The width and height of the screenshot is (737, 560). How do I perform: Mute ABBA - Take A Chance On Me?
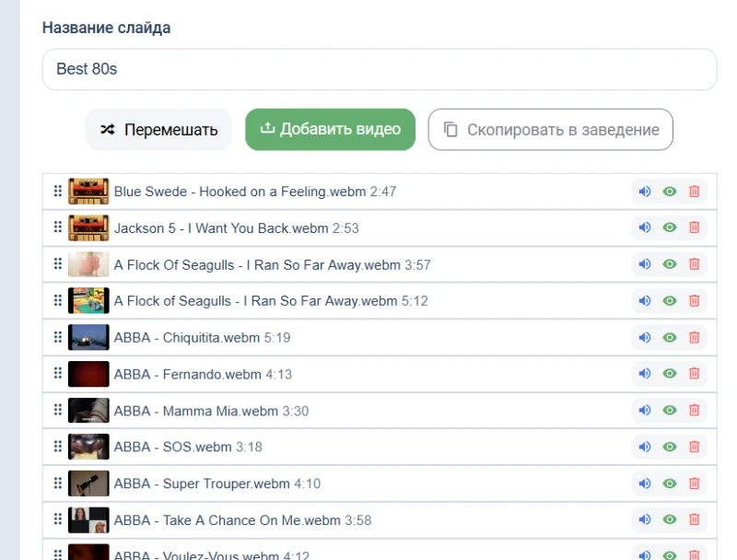click(644, 519)
